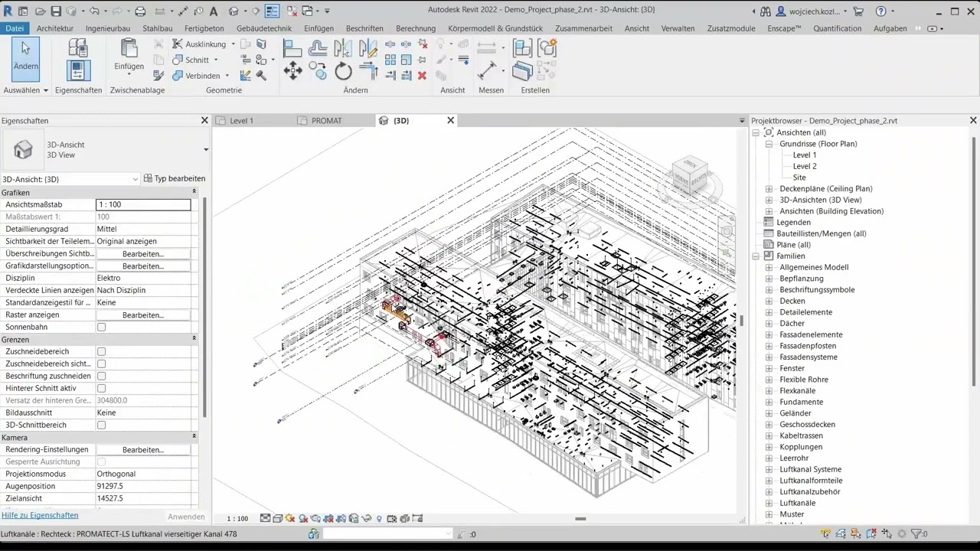This screenshot has width=980, height=551.
Task: Open the Gebäudetechnik ribbon tab
Action: pos(264,28)
